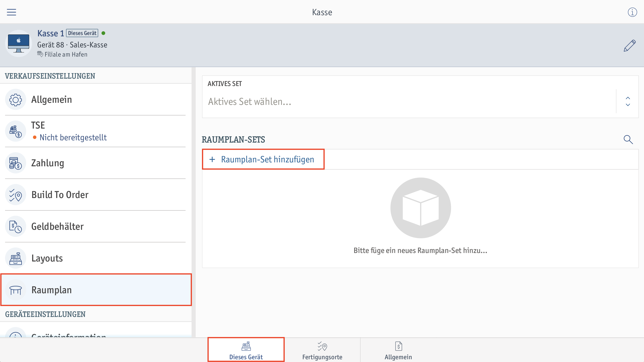Click the plus icon for adding a Raumplan-Set
Viewport: 644px width, 362px height.
coord(212,159)
